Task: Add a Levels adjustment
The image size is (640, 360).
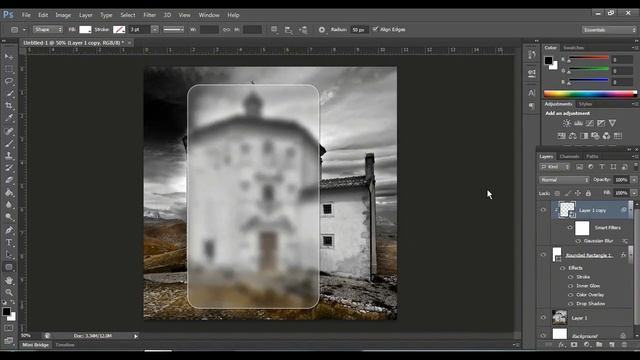Action: tap(578, 123)
